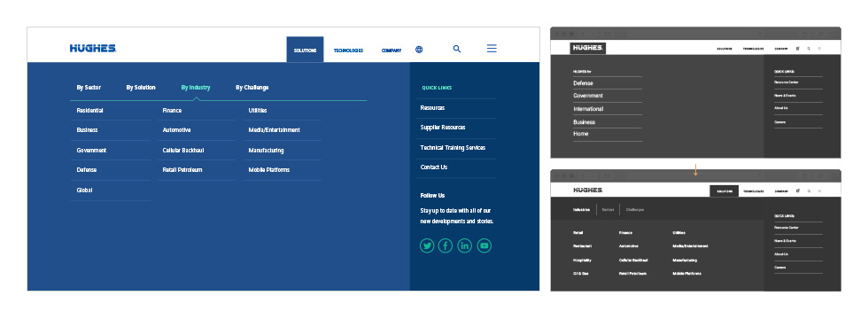Click Mobile Platforms in lower gray wireframe
This screenshot has width=868, height=319.
tap(686, 274)
